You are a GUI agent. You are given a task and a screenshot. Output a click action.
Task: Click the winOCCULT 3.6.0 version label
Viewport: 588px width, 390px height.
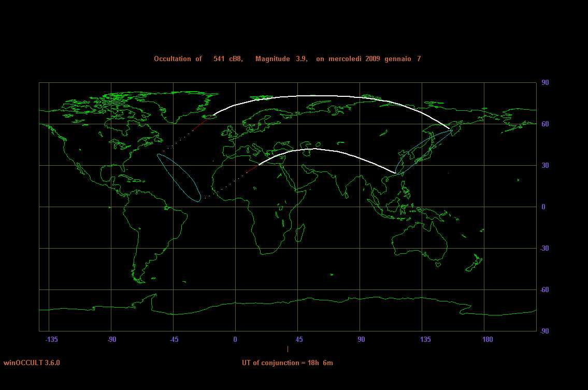point(32,363)
